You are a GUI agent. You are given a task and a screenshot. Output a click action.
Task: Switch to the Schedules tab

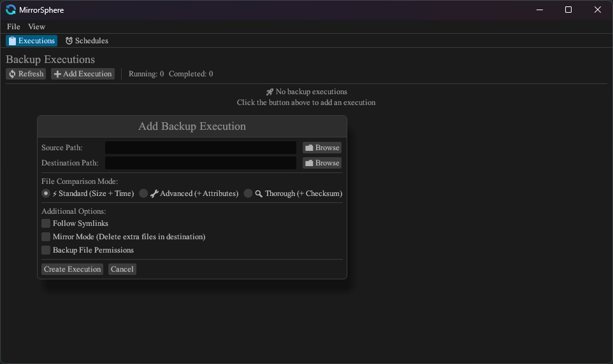click(87, 41)
